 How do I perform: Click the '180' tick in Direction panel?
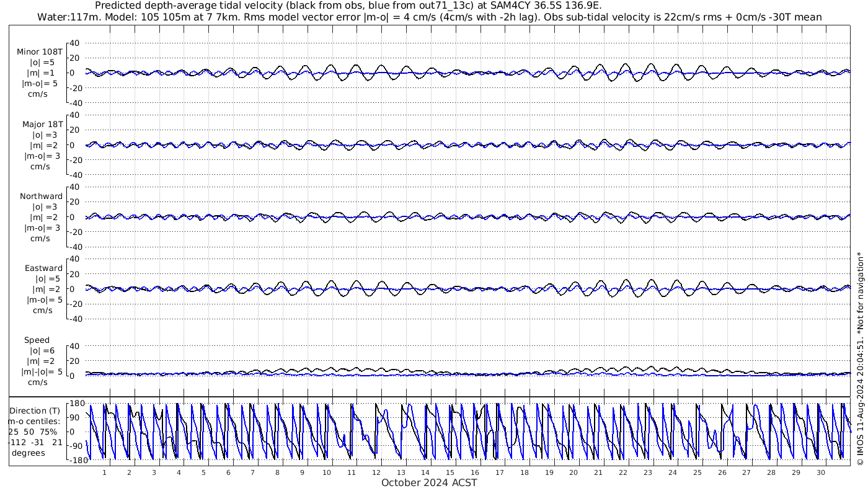[76, 404]
